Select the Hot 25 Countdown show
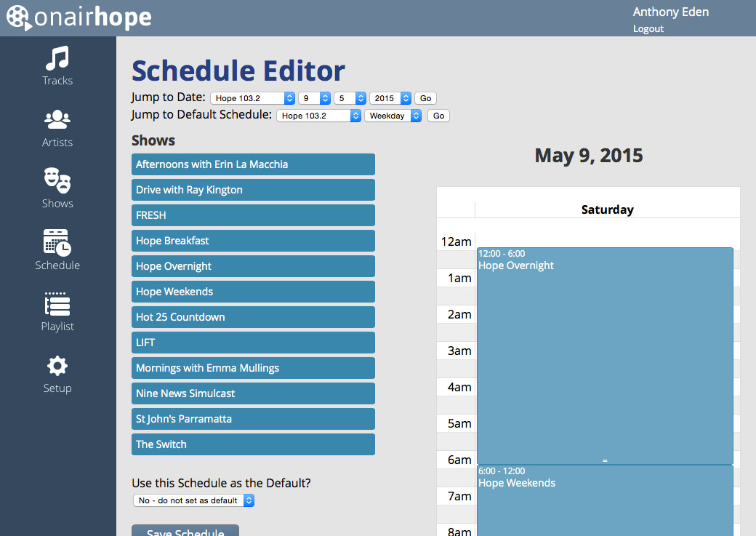 [253, 317]
